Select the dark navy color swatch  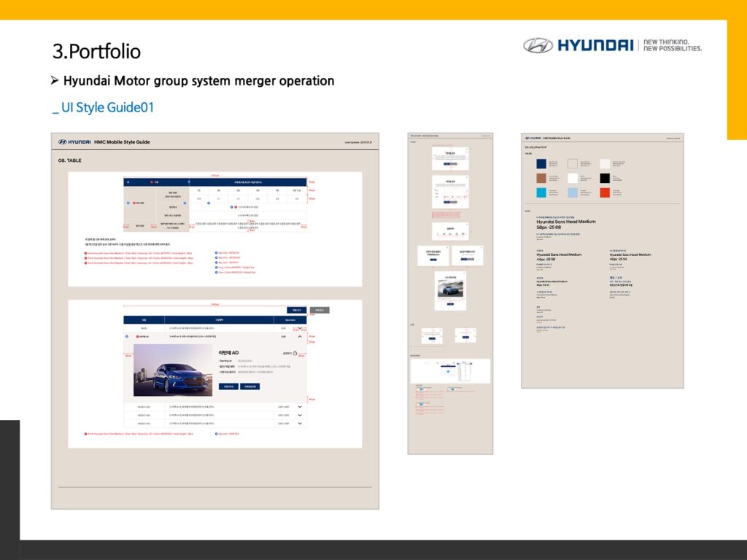click(541, 164)
